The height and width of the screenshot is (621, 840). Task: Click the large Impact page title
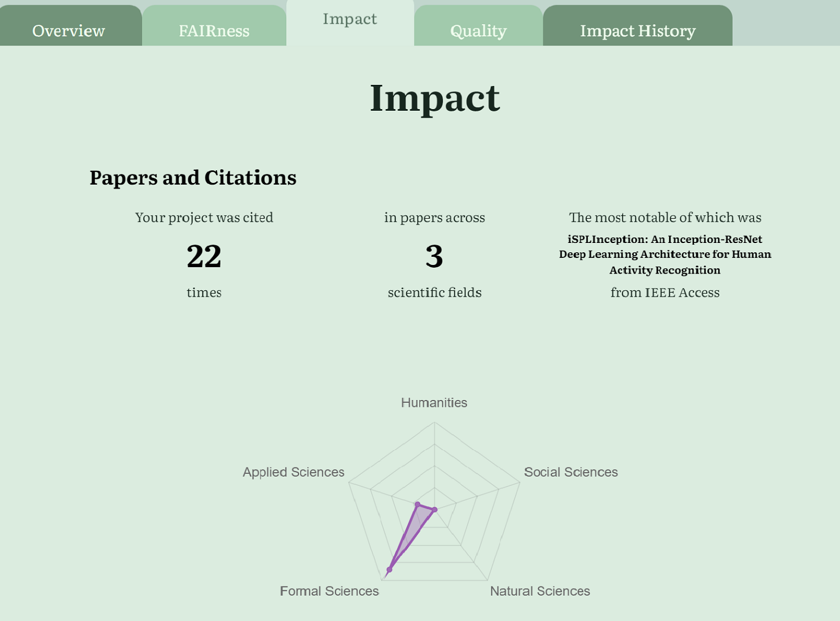(434, 98)
